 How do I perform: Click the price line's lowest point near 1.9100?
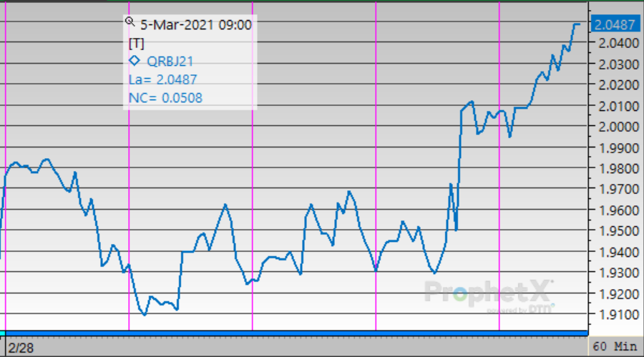[145, 314]
